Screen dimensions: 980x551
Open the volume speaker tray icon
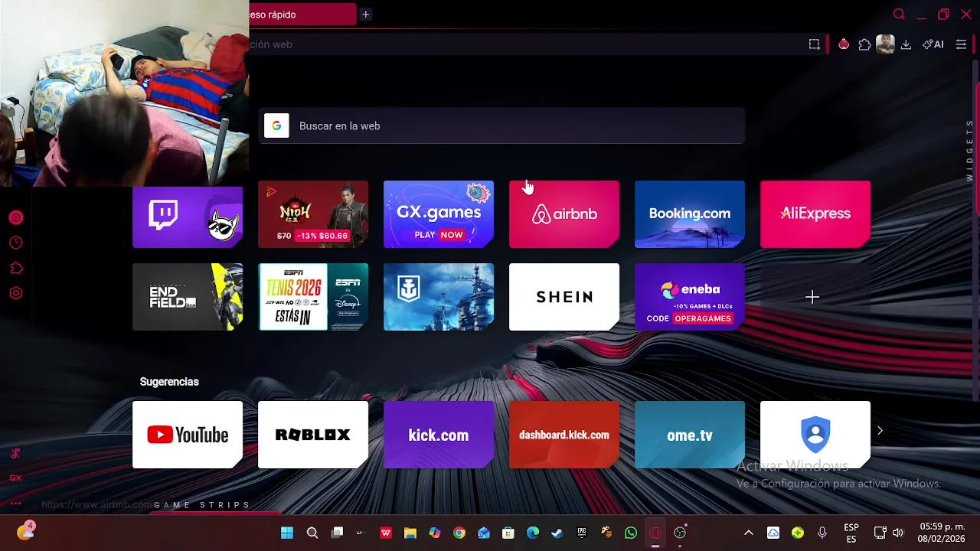pos(898,533)
